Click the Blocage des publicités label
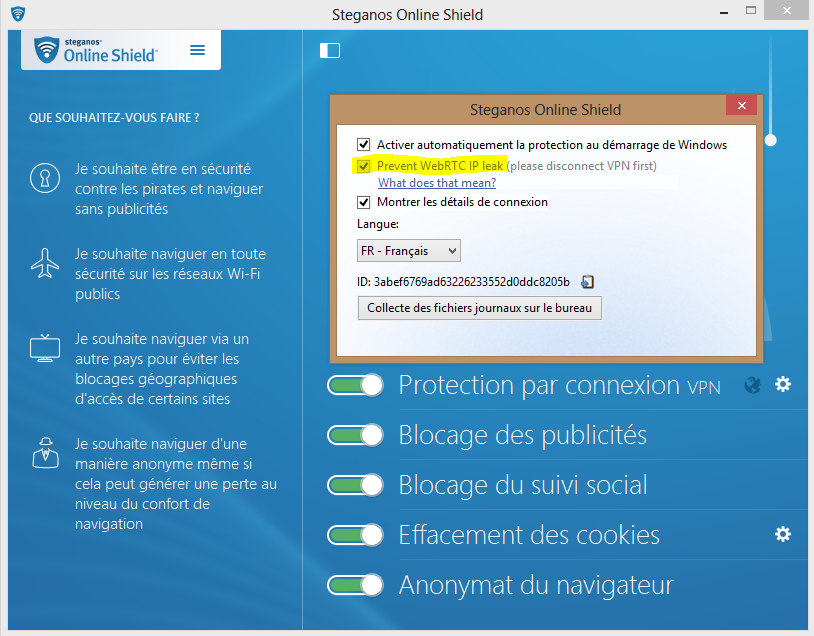814x636 pixels. click(523, 435)
